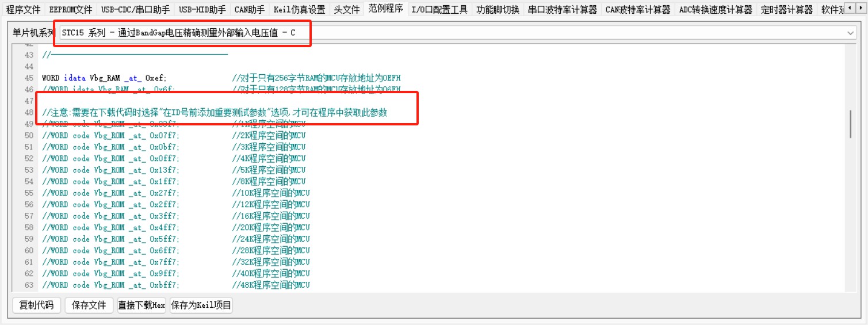Click line 63 with address 0xbff7
Image resolution: width=868 pixels, height=325 pixels.
pos(110,285)
